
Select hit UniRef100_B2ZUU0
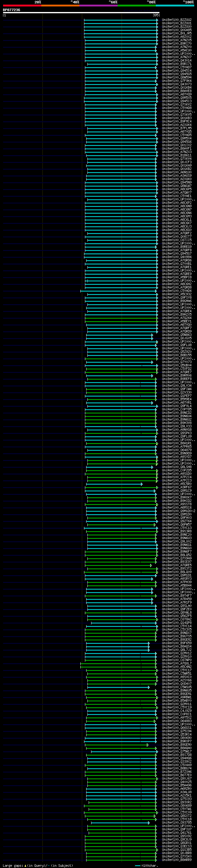coord(177,26)
